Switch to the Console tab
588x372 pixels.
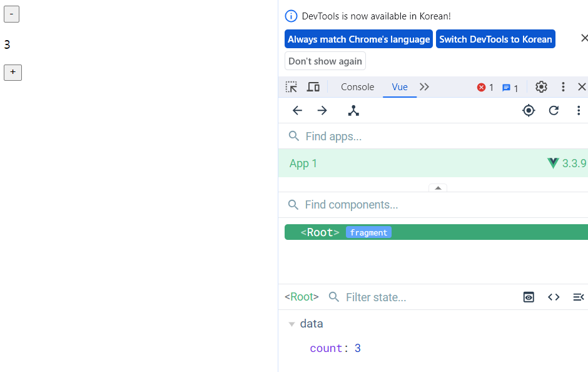[x=357, y=87]
